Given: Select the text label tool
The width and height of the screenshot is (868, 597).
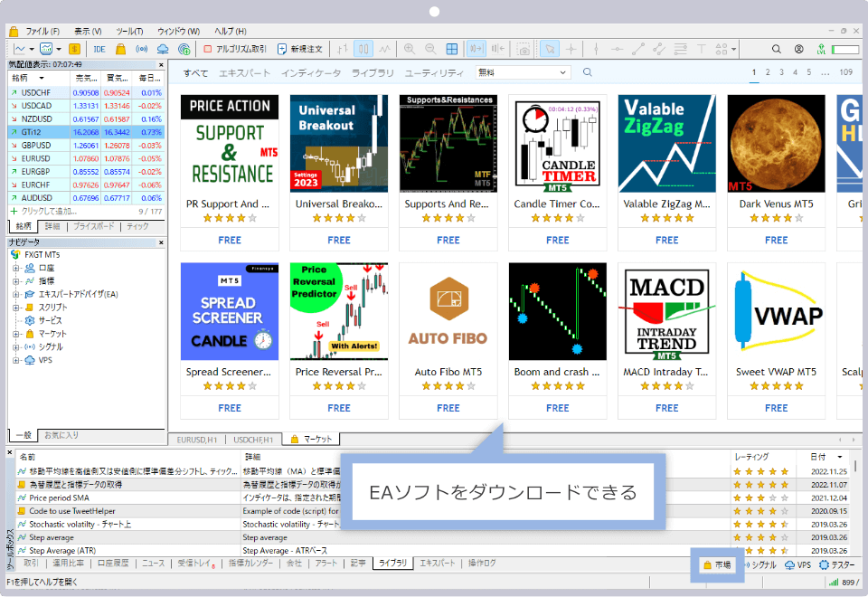Looking at the screenshot, I should (x=701, y=49).
